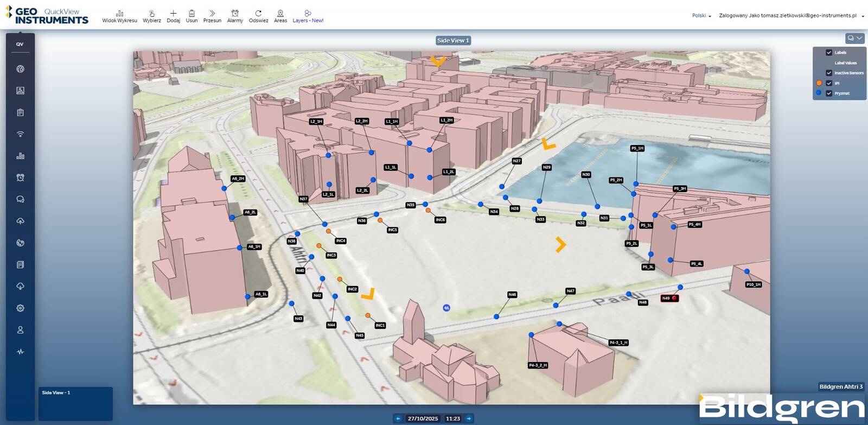Open Widok Wykresu chart view

[119, 16]
